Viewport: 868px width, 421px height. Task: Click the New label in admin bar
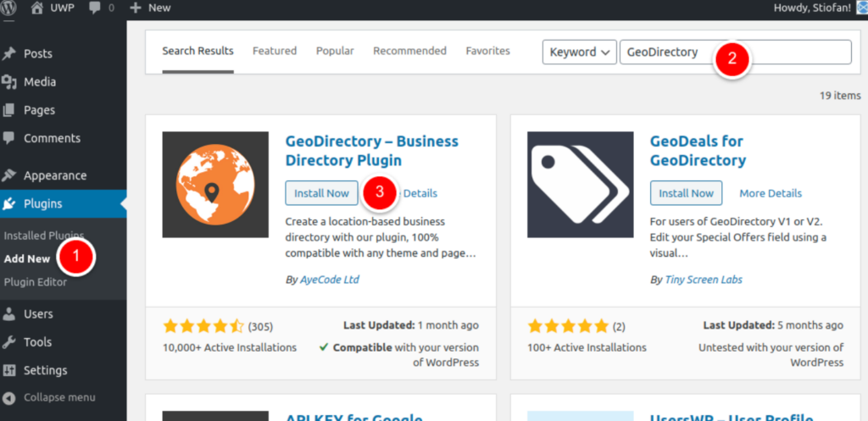pos(160,8)
